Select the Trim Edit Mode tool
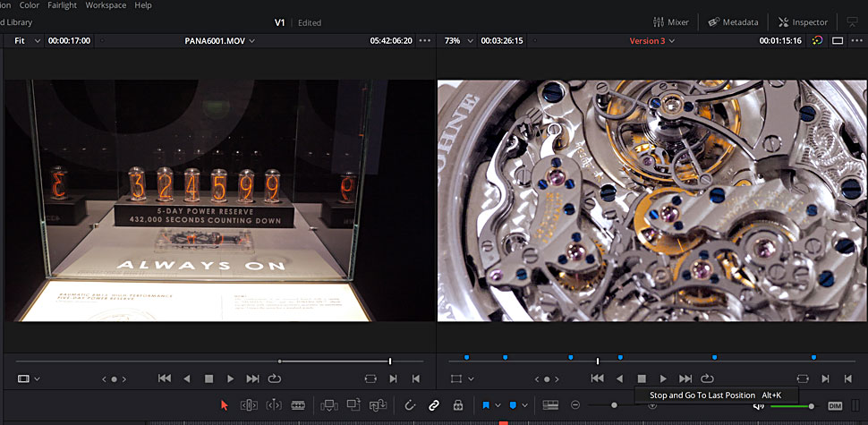The width and height of the screenshot is (868, 425). [x=249, y=405]
